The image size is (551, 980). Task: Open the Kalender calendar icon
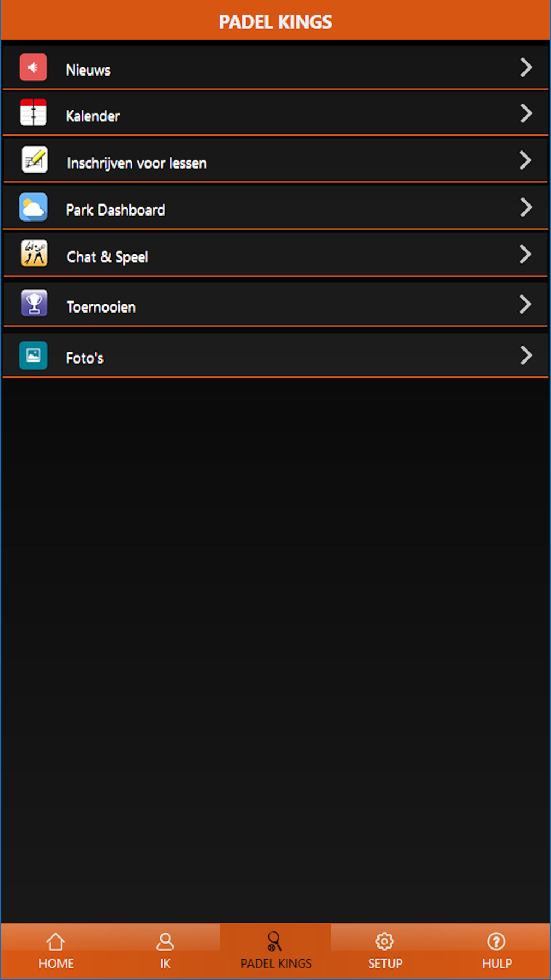(x=33, y=113)
